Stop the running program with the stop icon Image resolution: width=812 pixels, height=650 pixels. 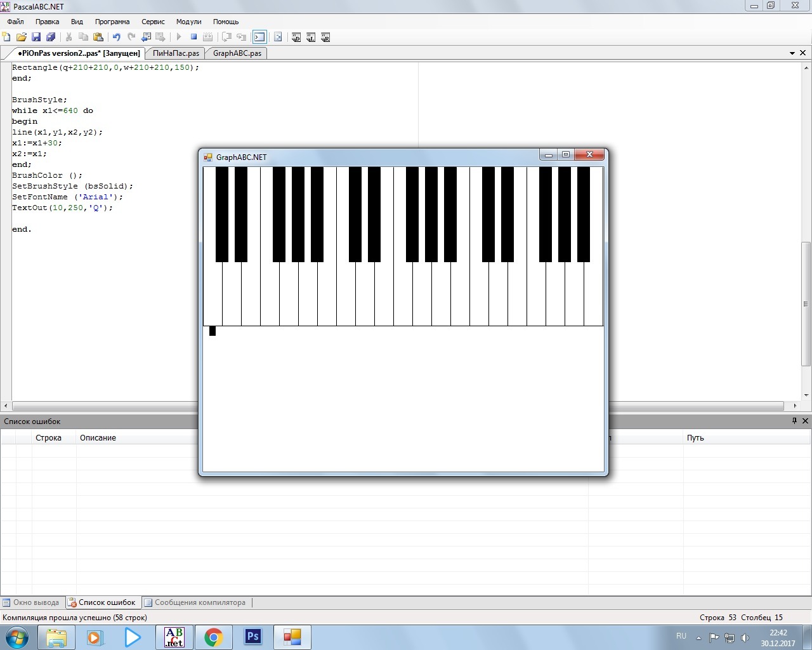(x=193, y=37)
